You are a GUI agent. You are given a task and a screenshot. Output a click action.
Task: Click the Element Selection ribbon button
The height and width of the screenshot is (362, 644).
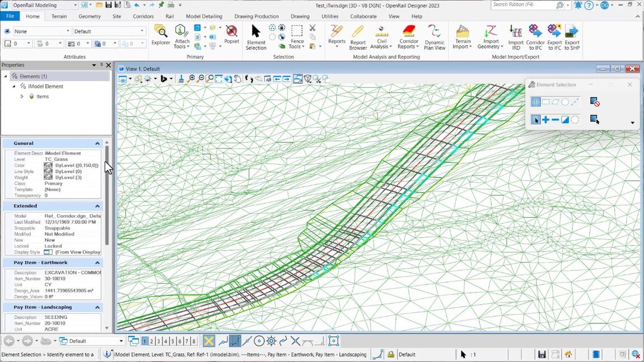coord(255,35)
